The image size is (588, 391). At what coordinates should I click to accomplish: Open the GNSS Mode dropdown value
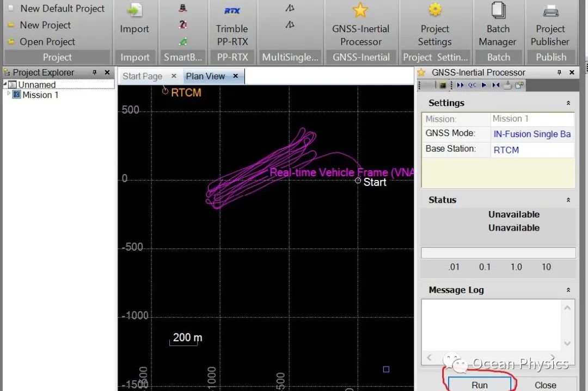point(531,134)
